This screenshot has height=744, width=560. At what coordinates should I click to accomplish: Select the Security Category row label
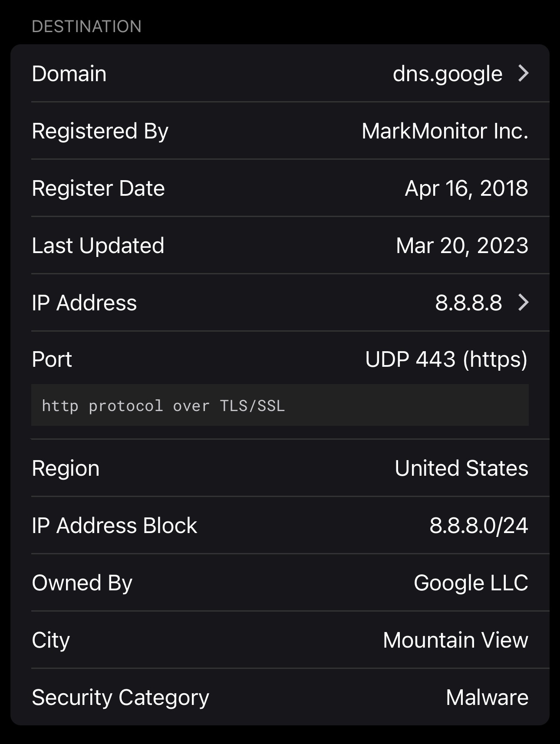point(120,698)
